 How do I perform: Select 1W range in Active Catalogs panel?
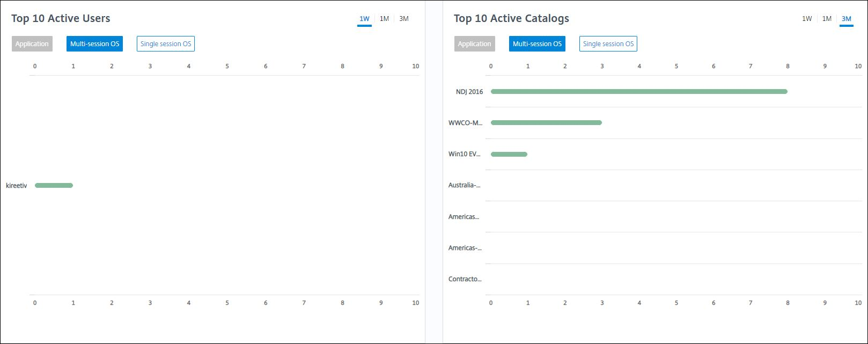(x=807, y=19)
